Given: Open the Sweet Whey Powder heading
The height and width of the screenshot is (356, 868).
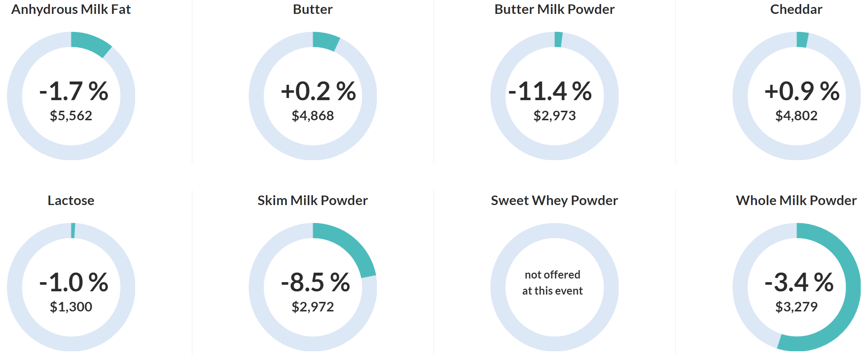Looking at the screenshot, I should 554,200.
